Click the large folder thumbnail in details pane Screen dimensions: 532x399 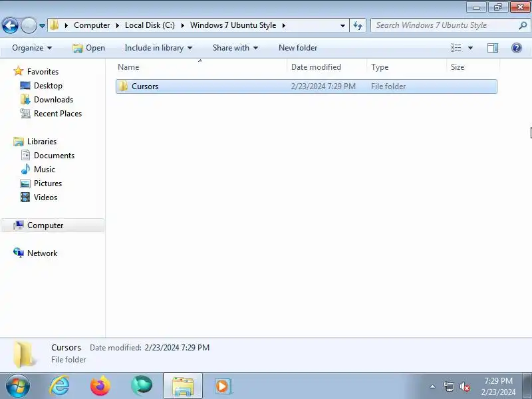tap(23, 354)
